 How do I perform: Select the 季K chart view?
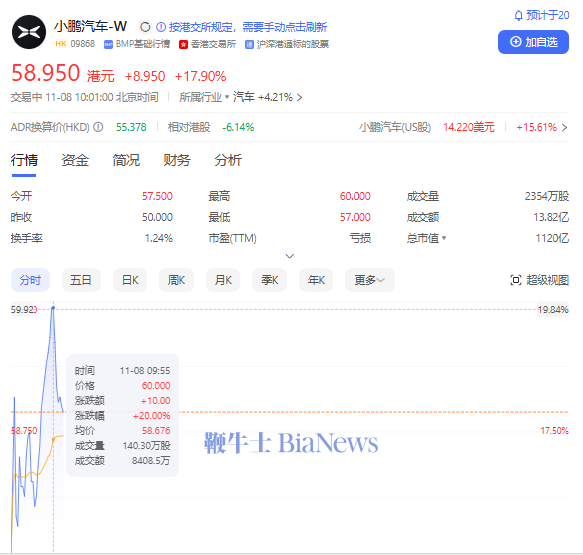coord(270,280)
